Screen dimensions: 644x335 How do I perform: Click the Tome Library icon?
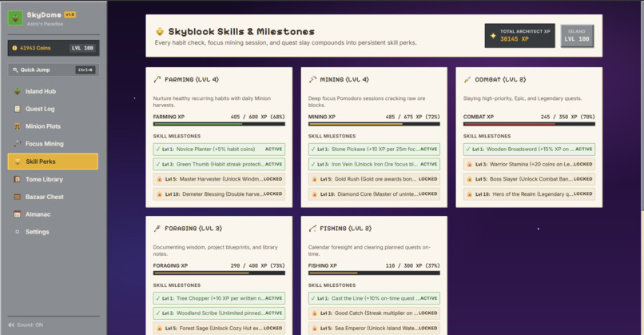pos(18,179)
